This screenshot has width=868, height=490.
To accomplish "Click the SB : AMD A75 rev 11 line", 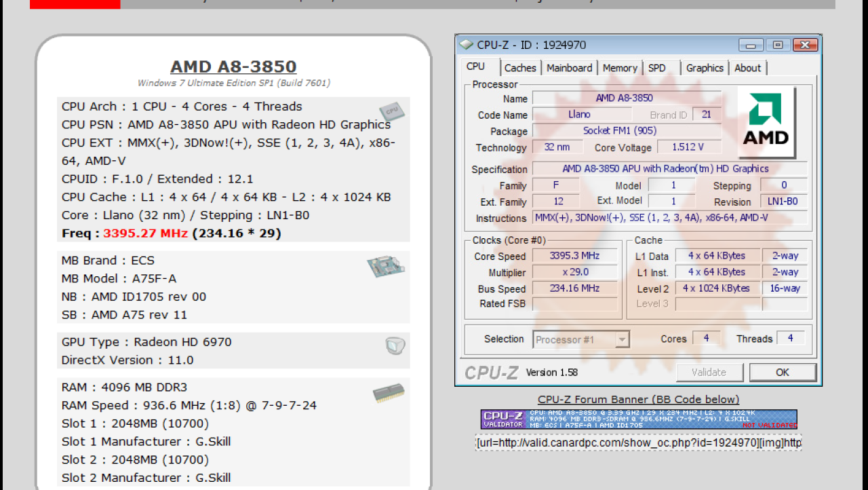I will click(x=124, y=315).
